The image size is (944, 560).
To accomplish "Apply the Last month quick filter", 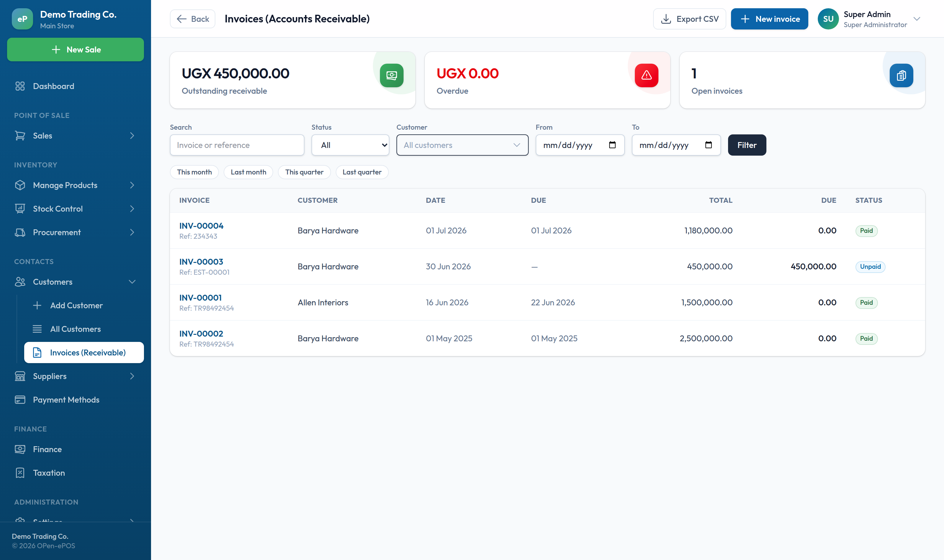I will (248, 172).
